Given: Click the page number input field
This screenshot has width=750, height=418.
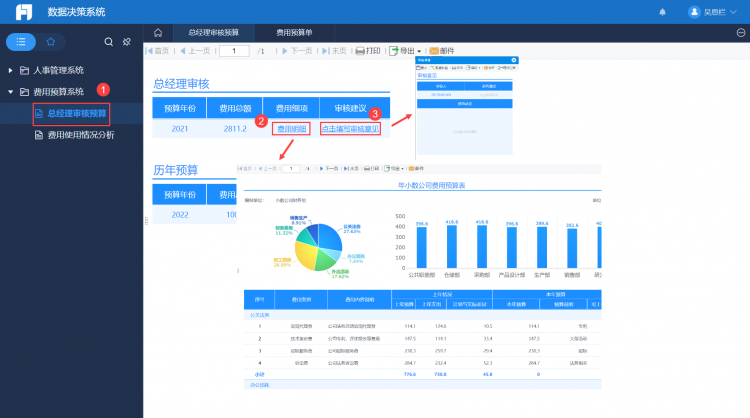Looking at the screenshot, I should 234,51.
